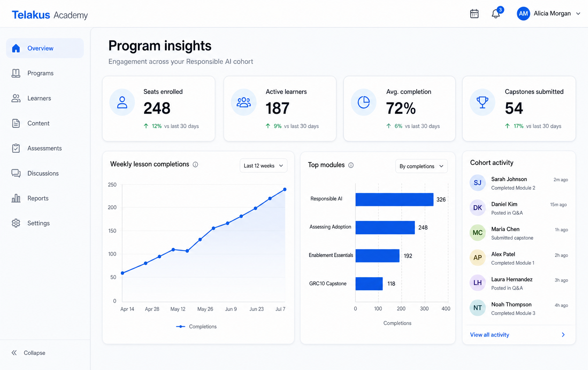Click the Avg. completion pie icon
The image size is (588, 370).
(363, 102)
